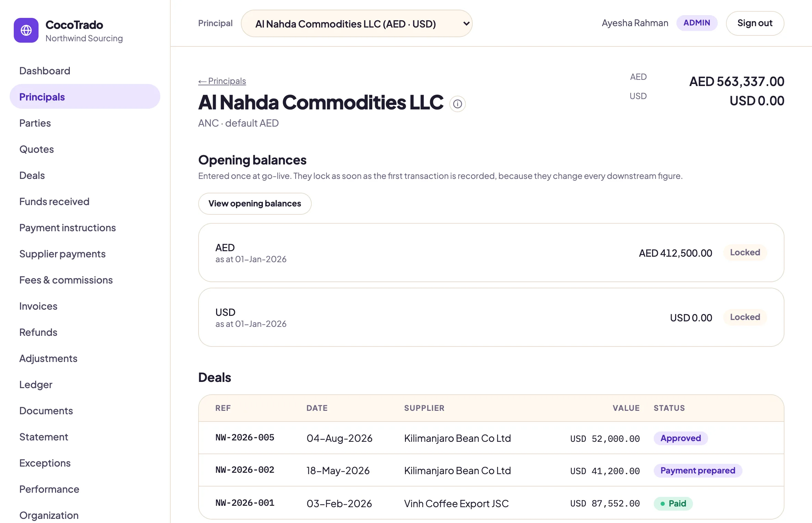Screen dimensions: 812x523
Task: Click the Paid status badge
Action: click(673, 503)
